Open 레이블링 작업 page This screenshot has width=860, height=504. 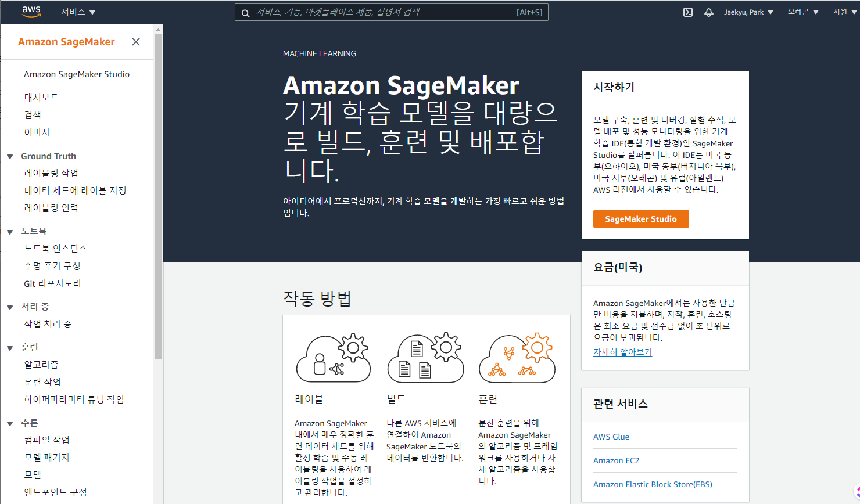tap(51, 173)
